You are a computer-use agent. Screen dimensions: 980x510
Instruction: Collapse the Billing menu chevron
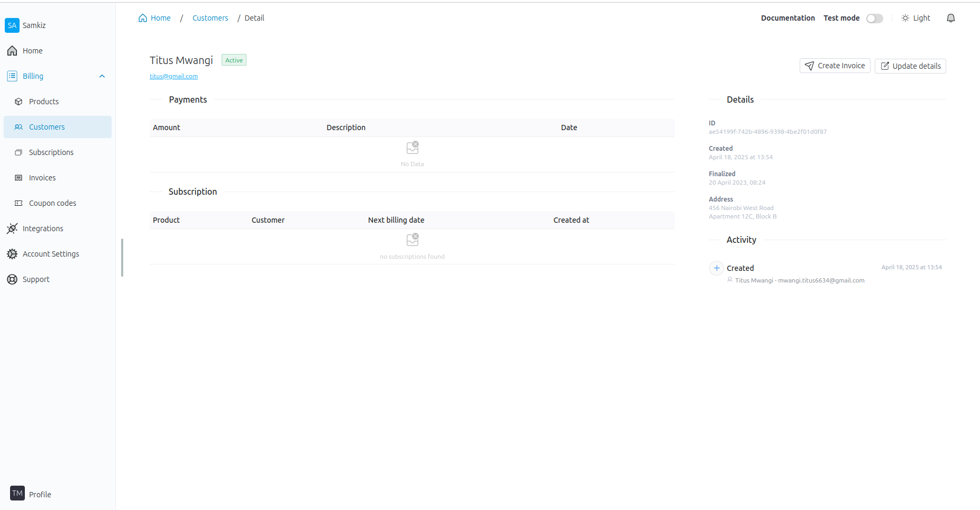(102, 76)
